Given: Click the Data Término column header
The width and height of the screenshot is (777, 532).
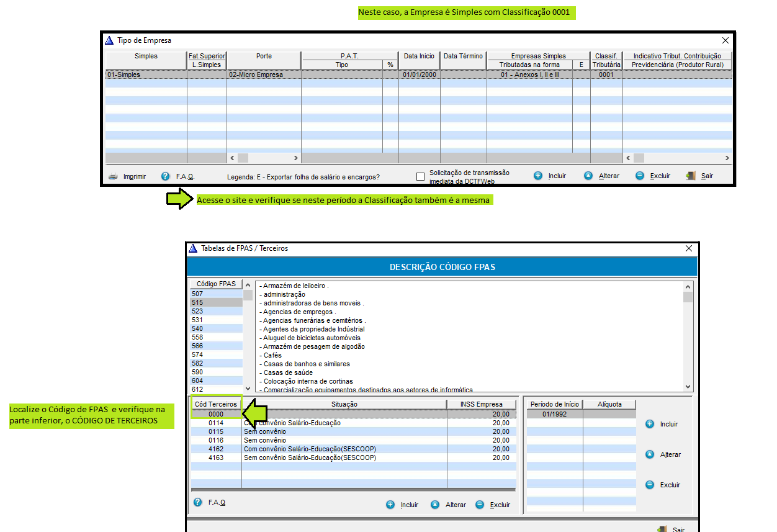Looking at the screenshot, I should [463, 60].
